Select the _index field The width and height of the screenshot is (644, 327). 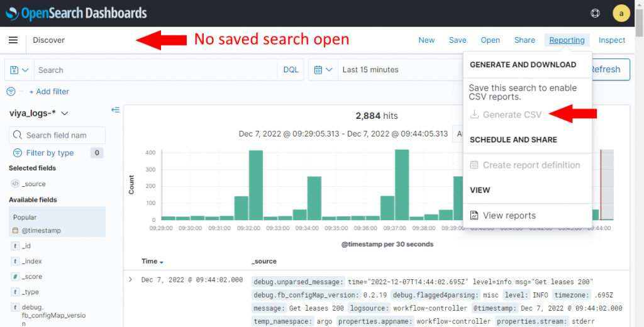(x=31, y=261)
